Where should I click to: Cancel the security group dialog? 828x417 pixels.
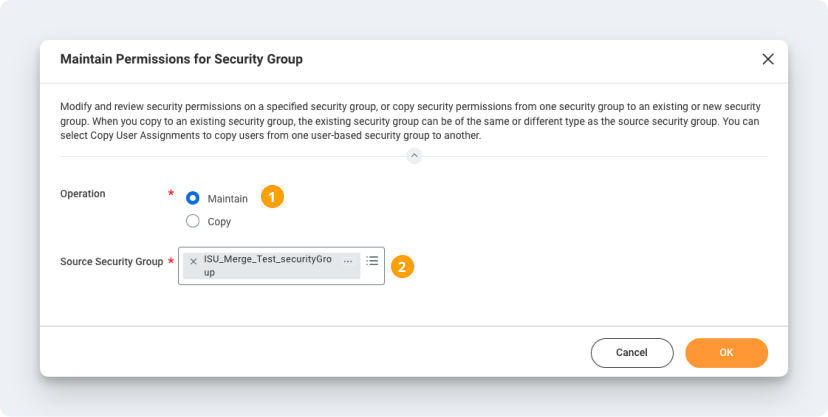[x=631, y=352]
